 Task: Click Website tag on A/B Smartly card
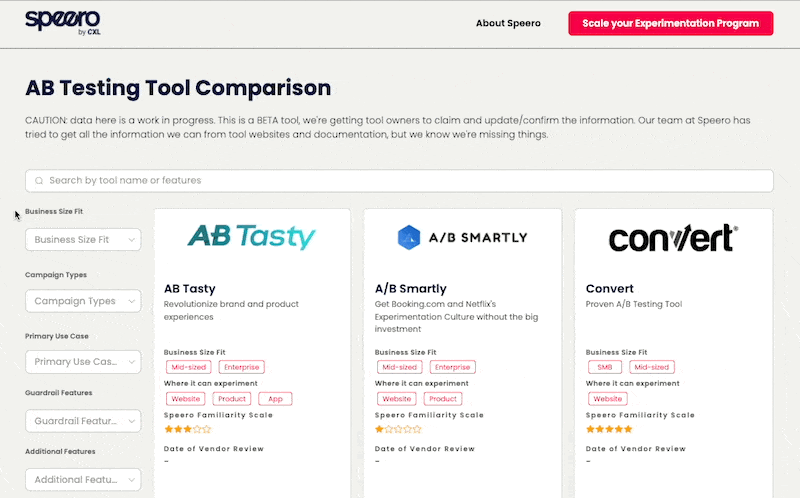pyautogui.click(x=397, y=399)
